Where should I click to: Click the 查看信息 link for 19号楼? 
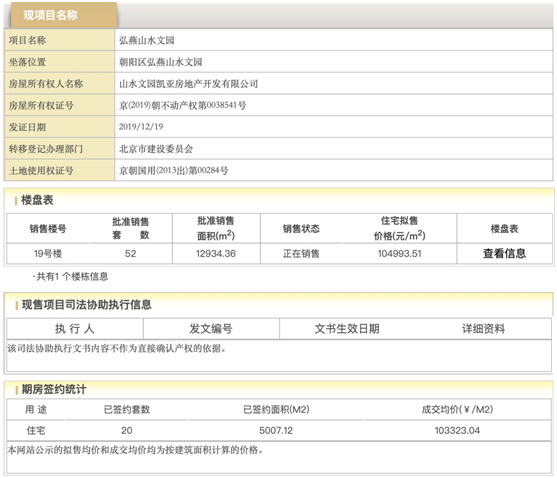(x=504, y=254)
